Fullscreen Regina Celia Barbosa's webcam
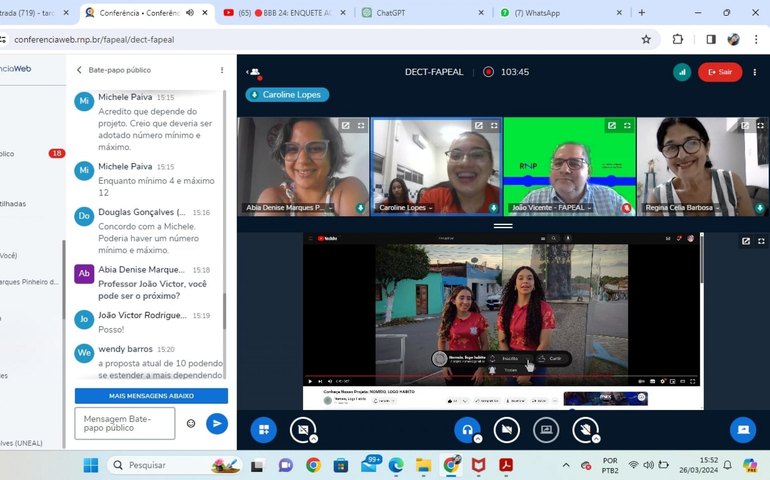The image size is (770, 480). pyautogui.click(x=760, y=126)
